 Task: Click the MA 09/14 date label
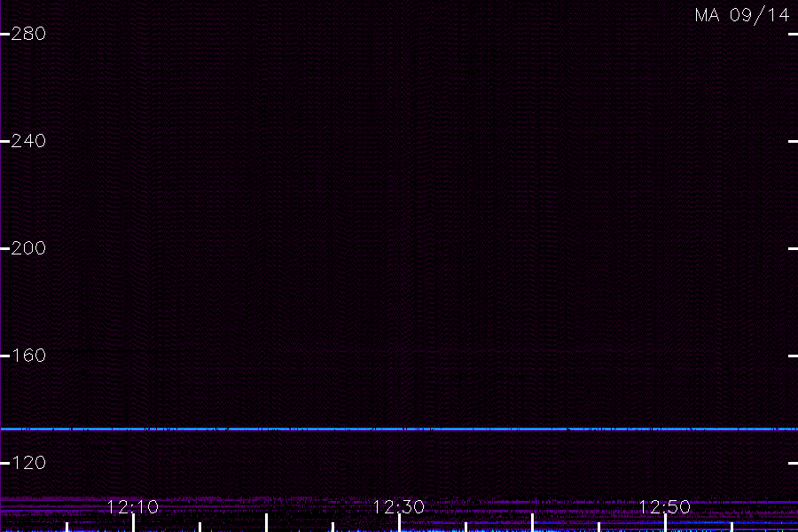(x=742, y=15)
